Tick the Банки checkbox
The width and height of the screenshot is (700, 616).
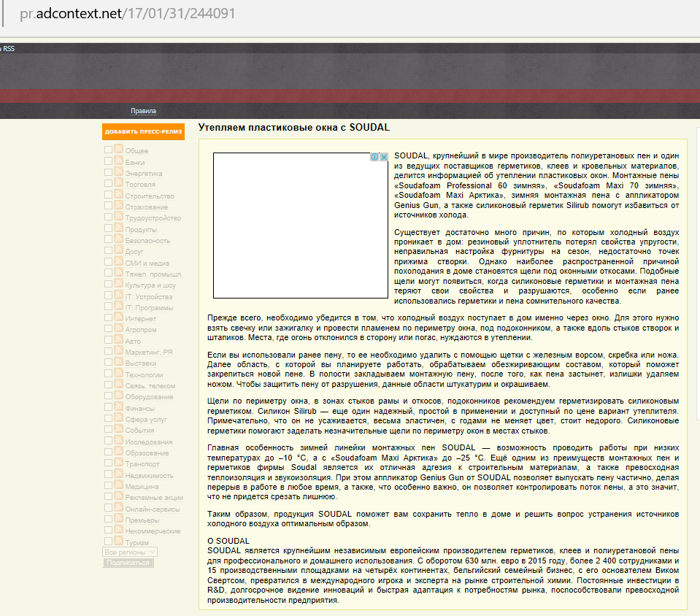(x=109, y=161)
